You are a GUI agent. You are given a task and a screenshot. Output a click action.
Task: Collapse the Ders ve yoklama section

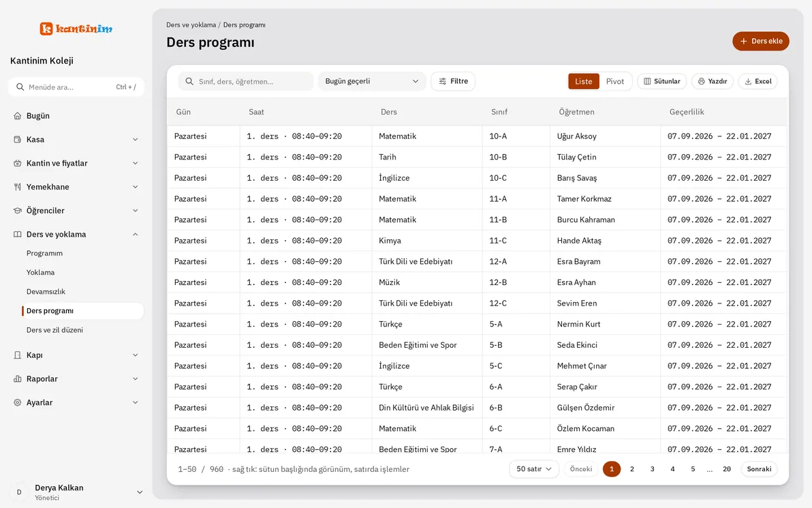(135, 235)
